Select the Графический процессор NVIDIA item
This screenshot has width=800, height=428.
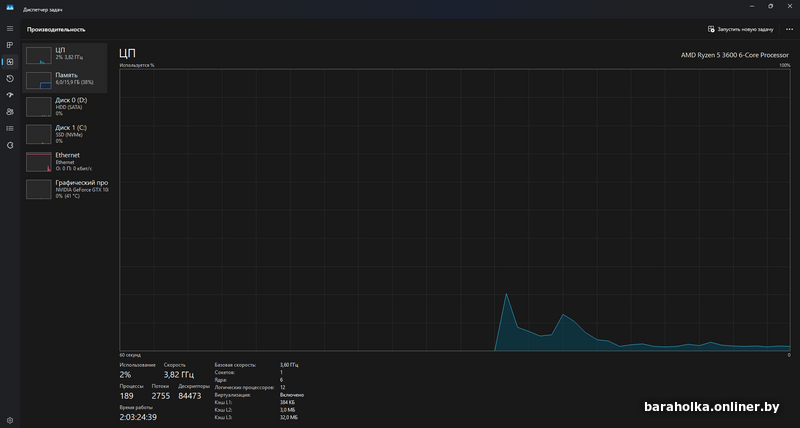(65, 189)
